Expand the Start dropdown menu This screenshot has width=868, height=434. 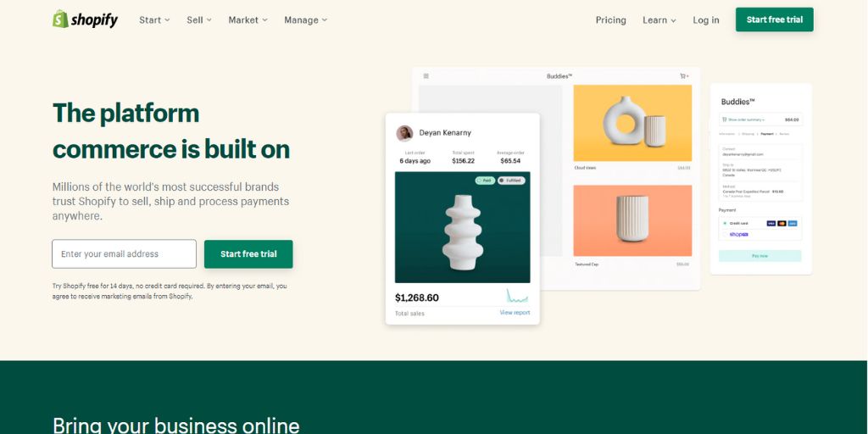click(154, 20)
